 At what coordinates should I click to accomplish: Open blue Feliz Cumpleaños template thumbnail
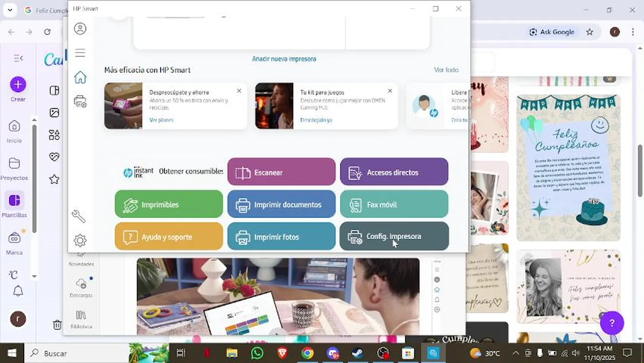click(568, 167)
